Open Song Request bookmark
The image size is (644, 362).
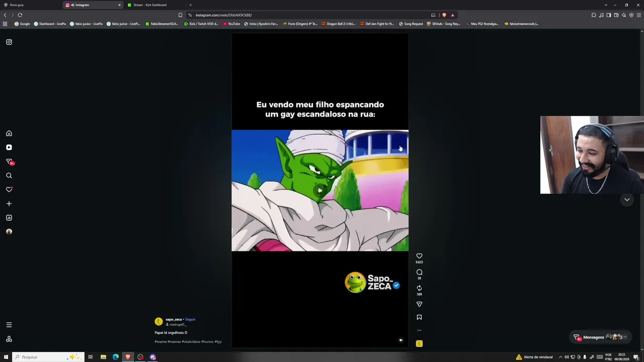(x=411, y=24)
